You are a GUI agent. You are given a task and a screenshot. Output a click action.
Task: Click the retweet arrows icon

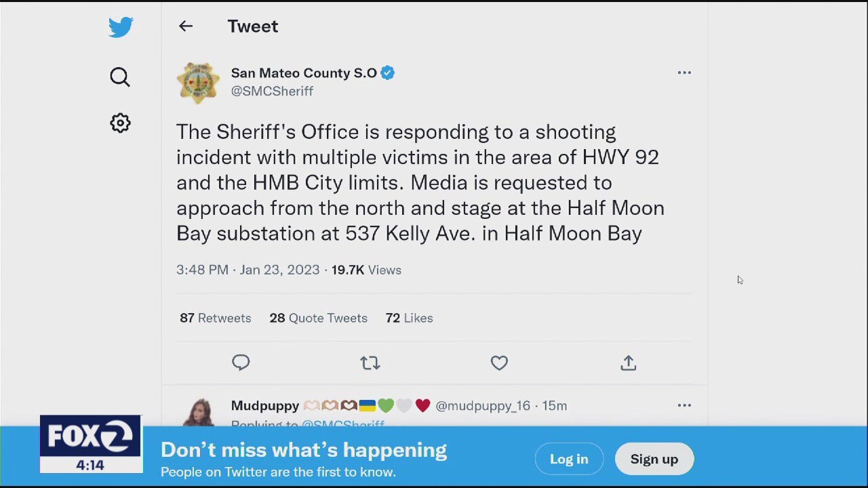[x=370, y=363]
